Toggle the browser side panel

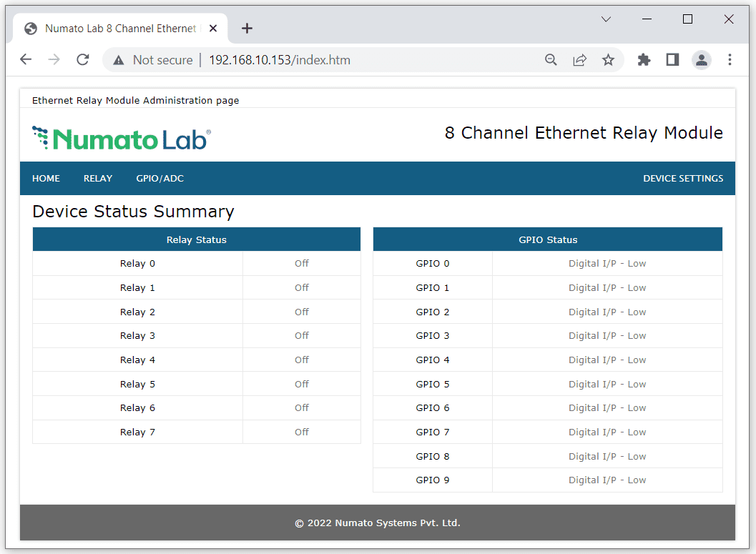[672, 60]
